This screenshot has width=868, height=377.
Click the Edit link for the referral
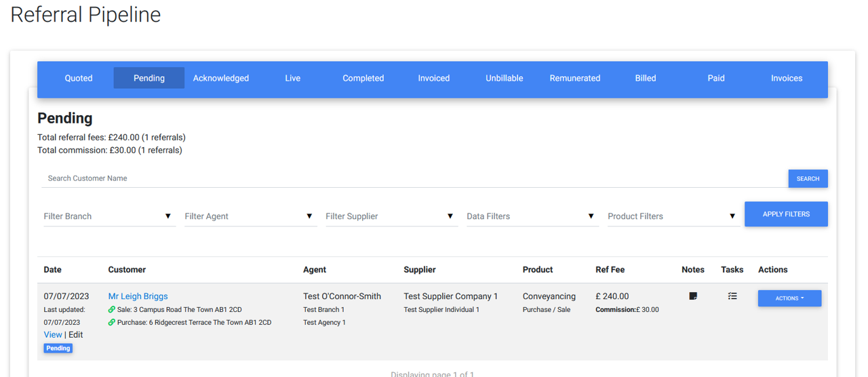point(76,335)
